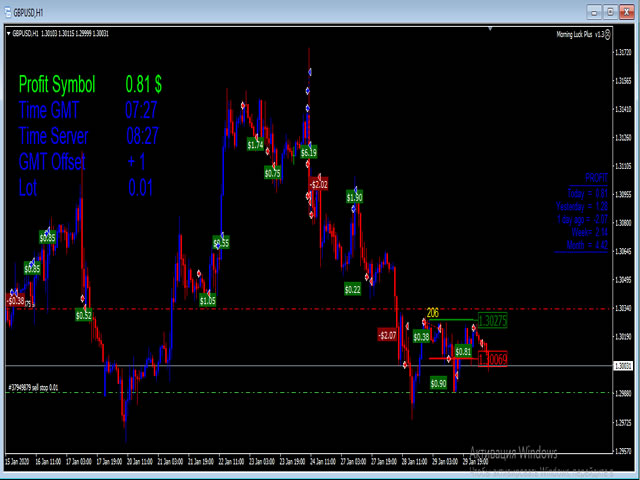This screenshot has width=640, height=480.
Task: Select the 'Yesterday = 1.28' profit row
Action: click(x=582, y=206)
